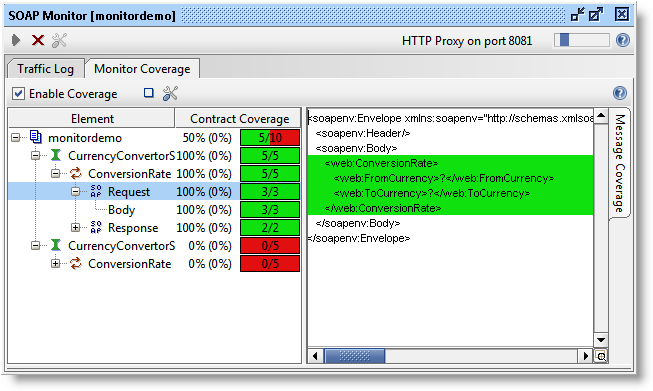The width and height of the screenshot is (653, 391).
Task: Select the Response tree row label
Action: click(133, 228)
